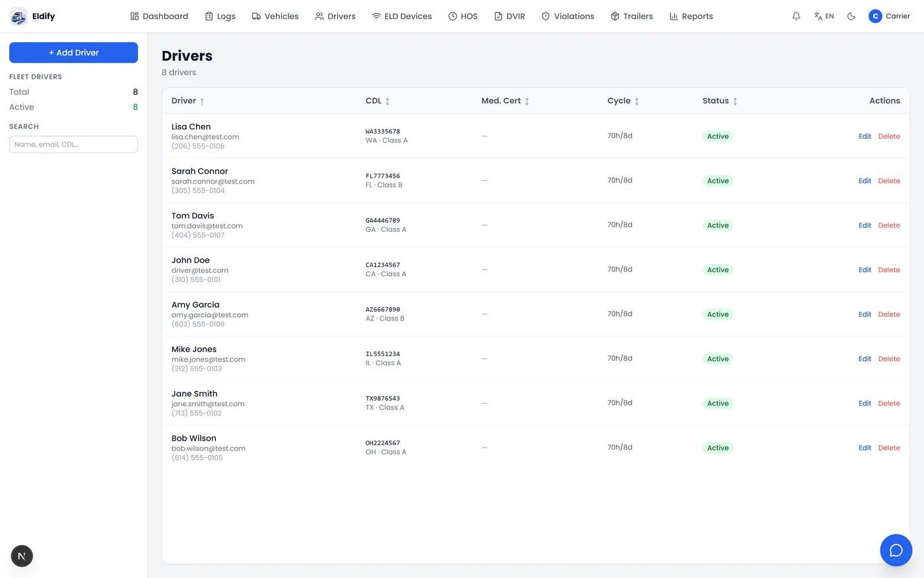Select the Drivers nav item
924x578 pixels.
335,17
